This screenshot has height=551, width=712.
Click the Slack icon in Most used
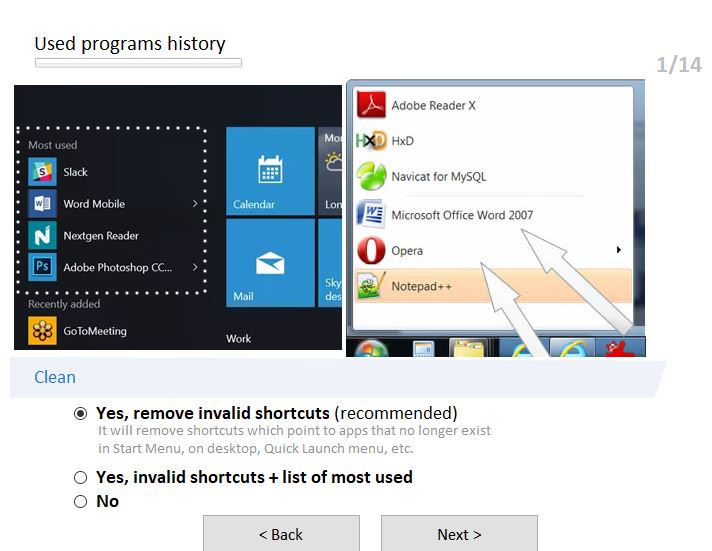42,172
